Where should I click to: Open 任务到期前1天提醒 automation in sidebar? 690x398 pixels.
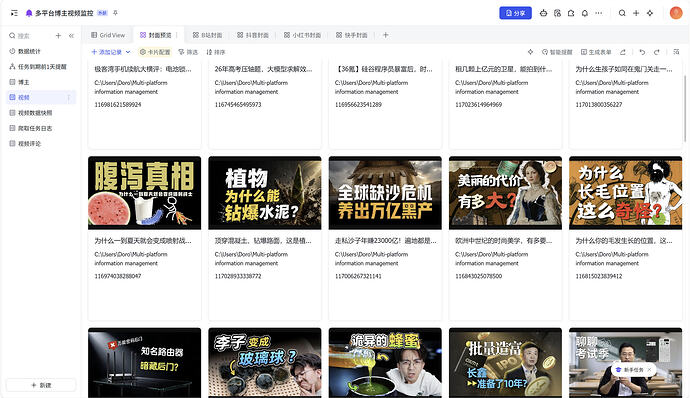point(42,66)
